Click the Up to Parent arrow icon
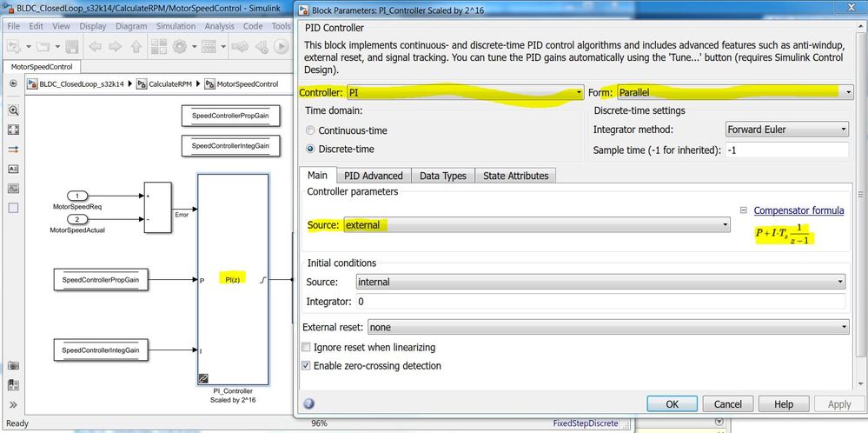This screenshot has height=433, width=868. coord(136,47)
